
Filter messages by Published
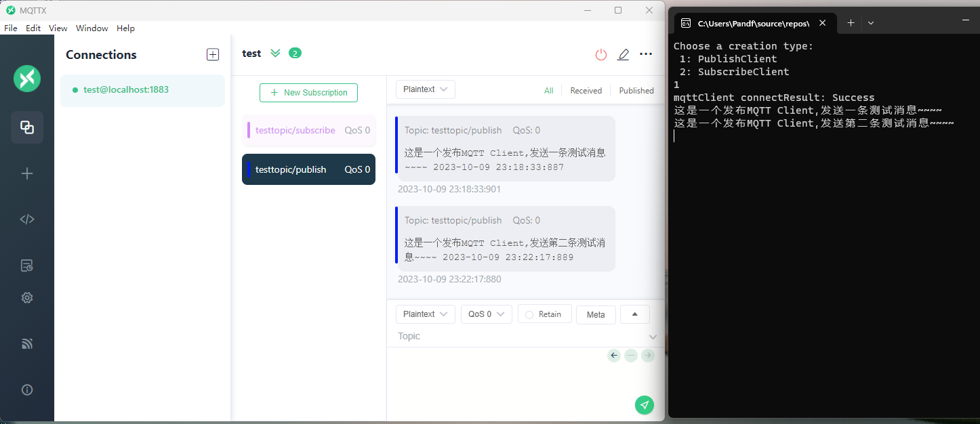pos(636,91)
